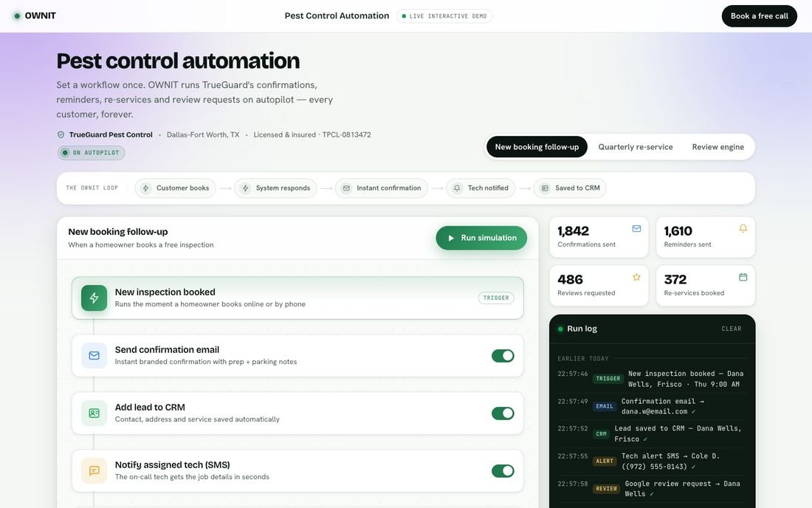The image size is (812, 508).
Task: Click the calendar icon on Re-services booked card
Action: 743,277
